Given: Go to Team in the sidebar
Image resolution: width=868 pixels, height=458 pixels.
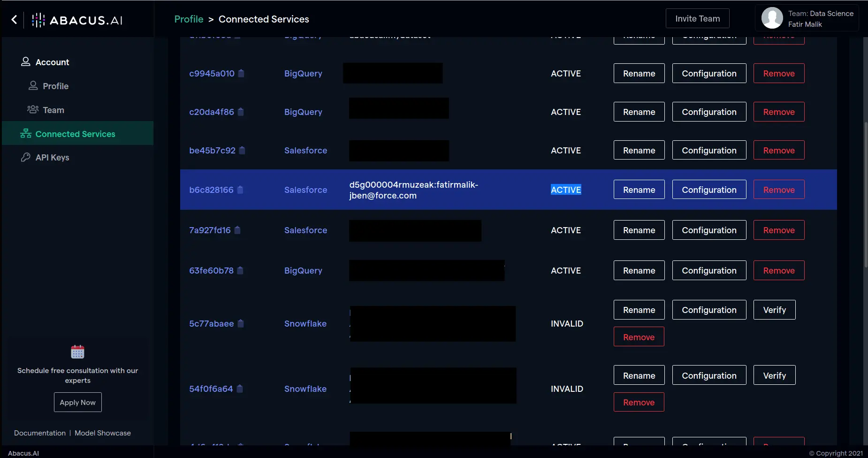Looking at the screenshot, I should [x=53, y=110].
